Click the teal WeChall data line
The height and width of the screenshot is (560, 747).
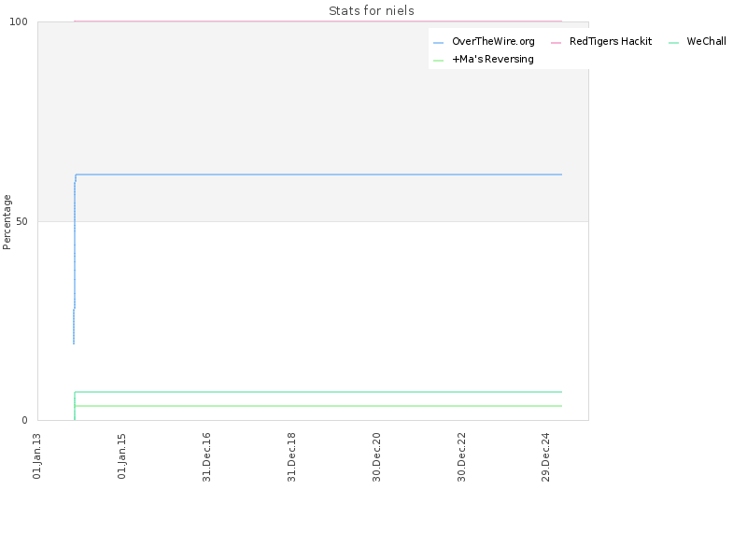click(318, 392)
